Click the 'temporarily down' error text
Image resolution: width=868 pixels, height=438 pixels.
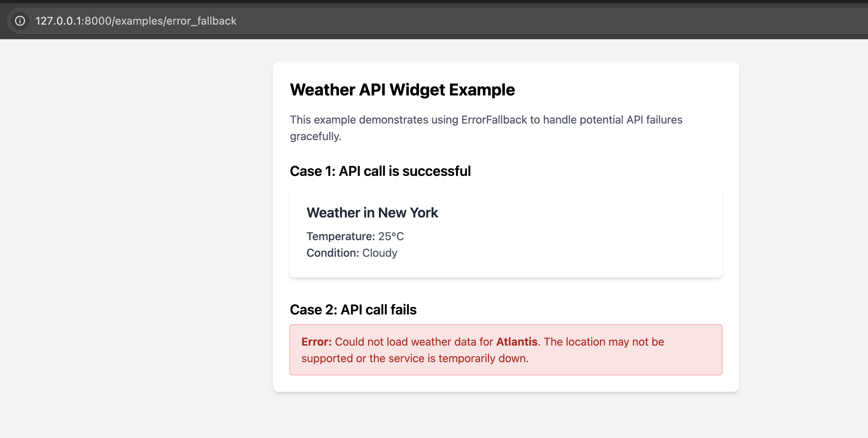[x=483, y=358]
